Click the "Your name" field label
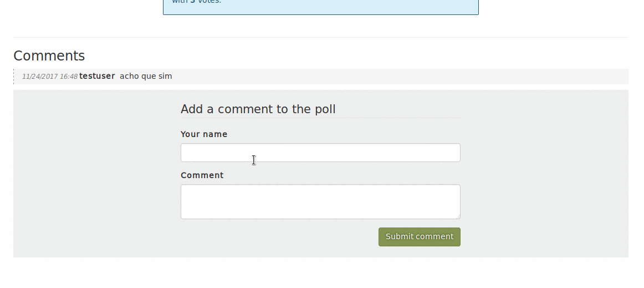This screenshot has width=644, height=288. click(x=204, y=134)
